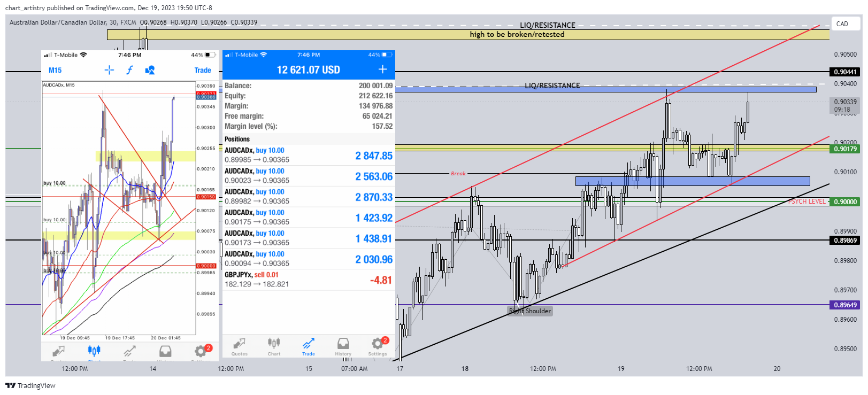
Task: Click the top LIQ/RESISTANCE label
Action: click(548, 25)
